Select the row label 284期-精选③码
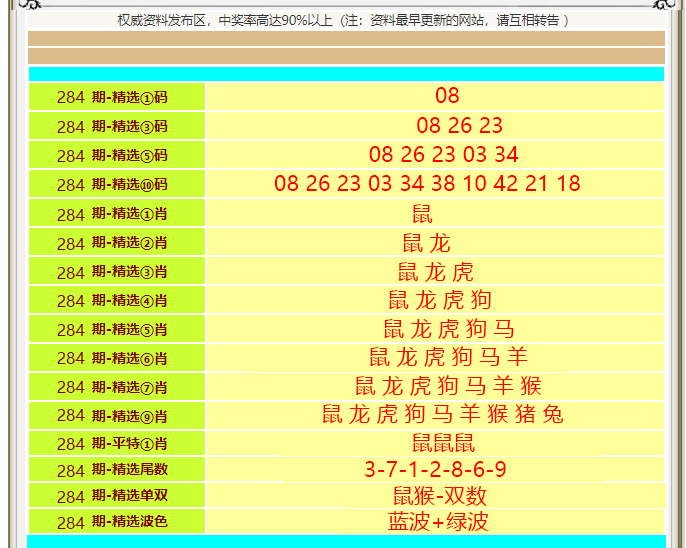Viewport: 686px width, 548px height. tap(112, 126)
